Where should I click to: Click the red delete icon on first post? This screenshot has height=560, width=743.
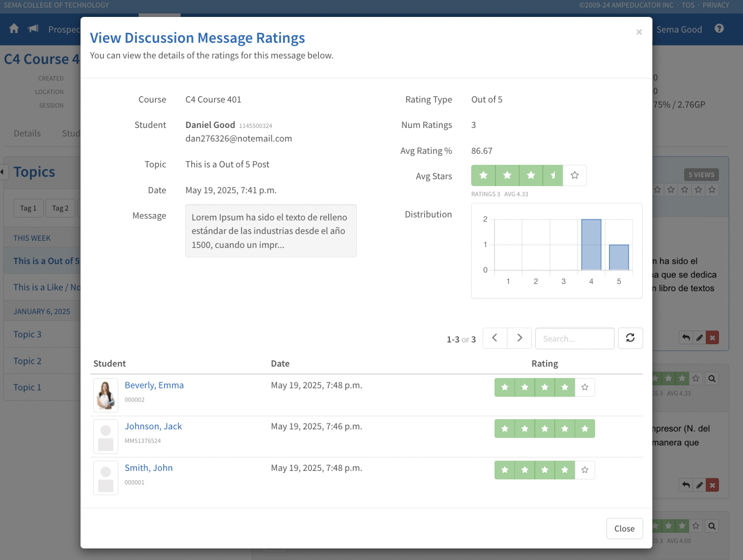point(712,338)
